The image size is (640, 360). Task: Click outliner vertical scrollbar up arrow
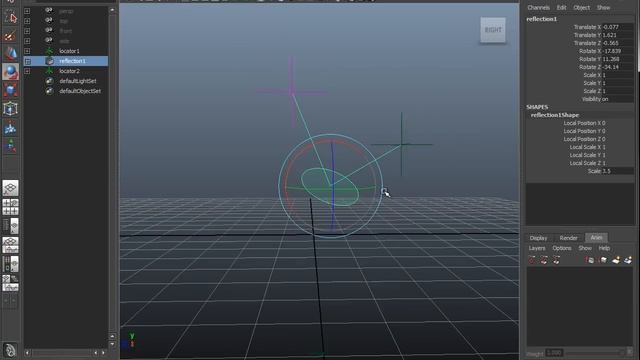coord(112,10)
